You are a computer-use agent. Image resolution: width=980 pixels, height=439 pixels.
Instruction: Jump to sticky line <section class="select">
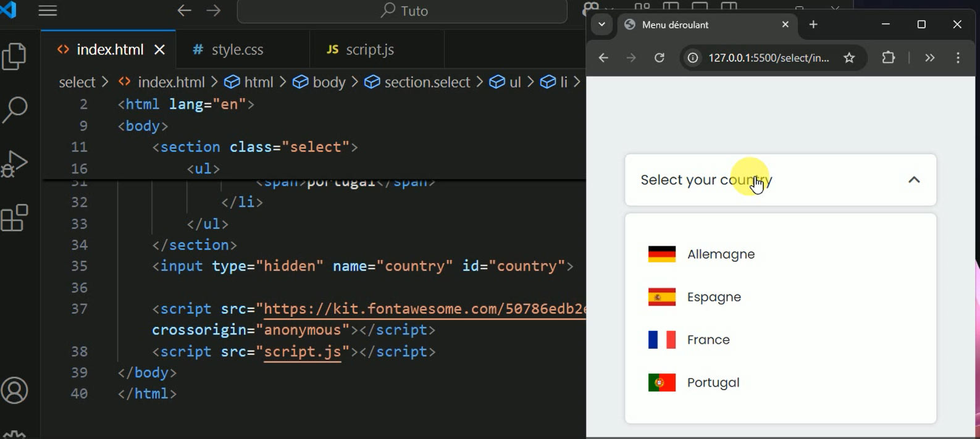tap(255, 147)
